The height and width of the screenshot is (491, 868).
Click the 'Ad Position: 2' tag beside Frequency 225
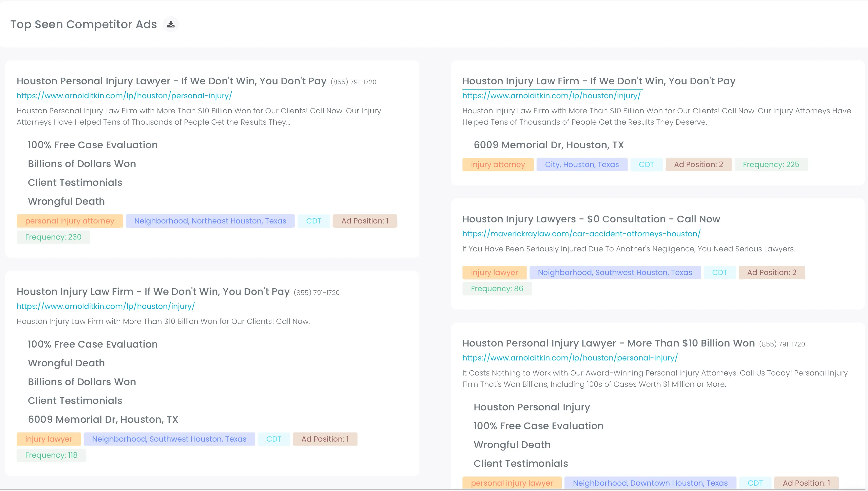click(699, 165)
